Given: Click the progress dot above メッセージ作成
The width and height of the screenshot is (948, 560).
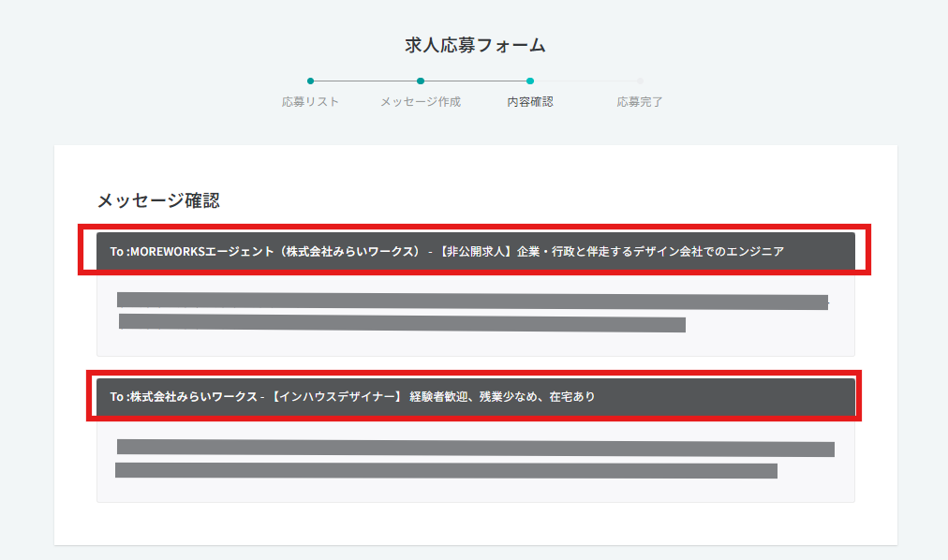Looking at the screenshot, I should pos(421,81).
